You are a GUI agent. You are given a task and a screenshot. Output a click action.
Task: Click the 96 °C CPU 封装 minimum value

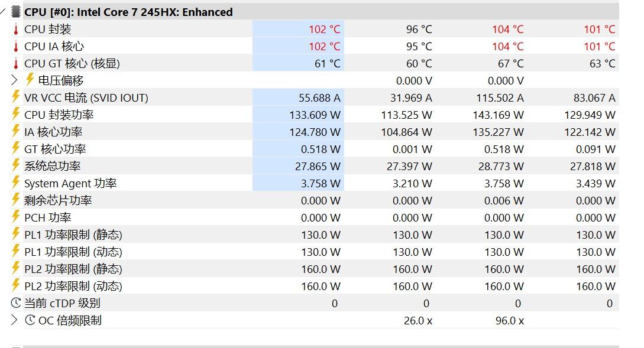[x=419, y=30]
